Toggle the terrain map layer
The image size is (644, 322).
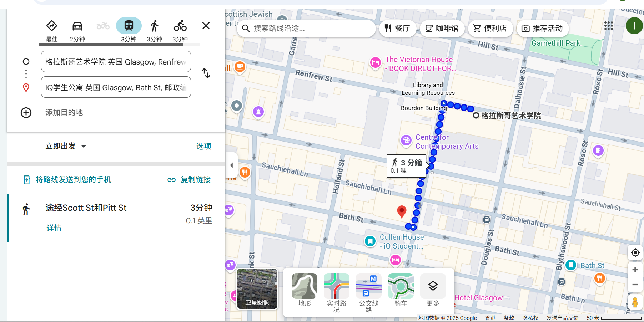tap(304, 286)
